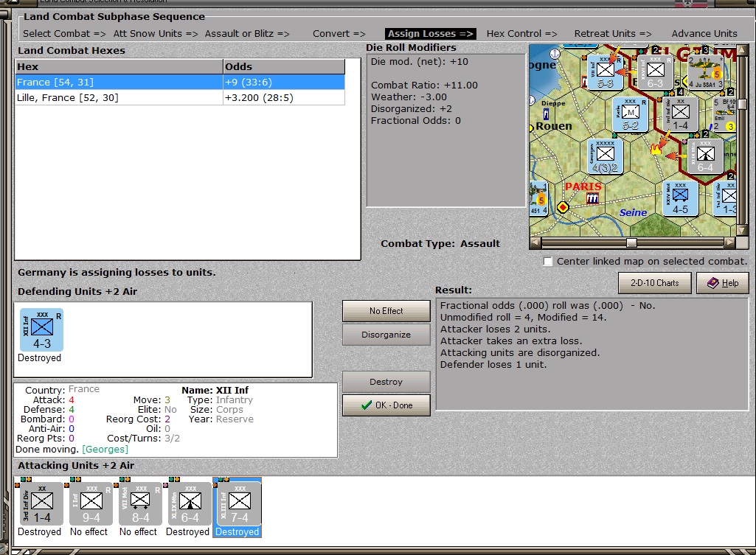756x555 pixels.
Task: Click the Paris city factory icon on map
Action: click(592, 198)
